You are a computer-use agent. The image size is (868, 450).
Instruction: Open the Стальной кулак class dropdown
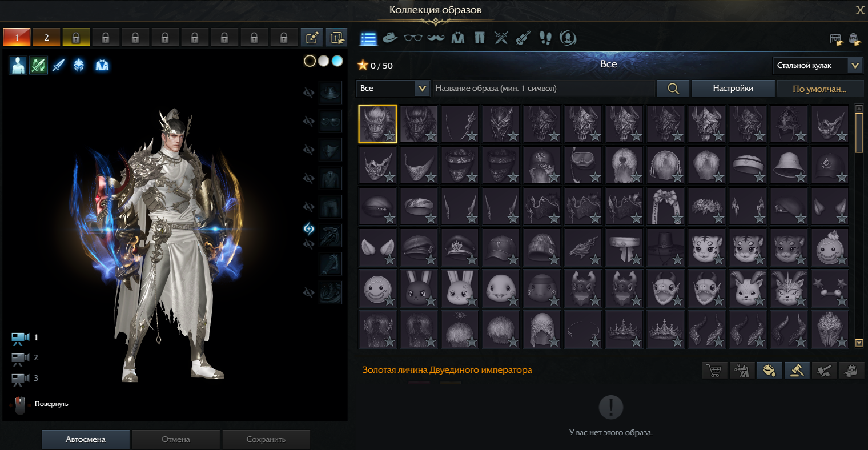coord(817,66)
